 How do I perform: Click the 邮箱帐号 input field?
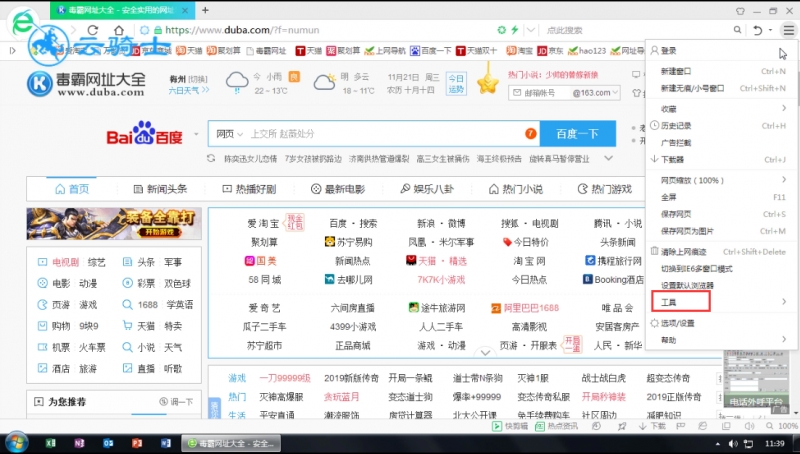pos(539,93)
